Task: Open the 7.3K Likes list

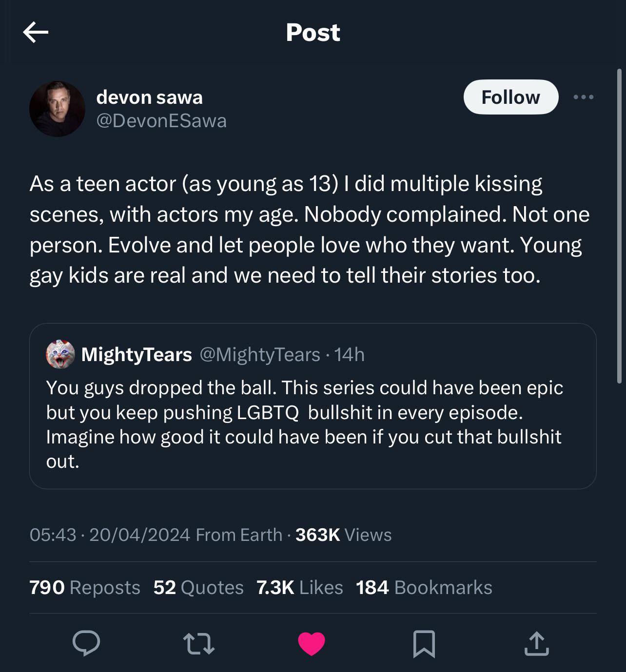Action: [300, 588]
